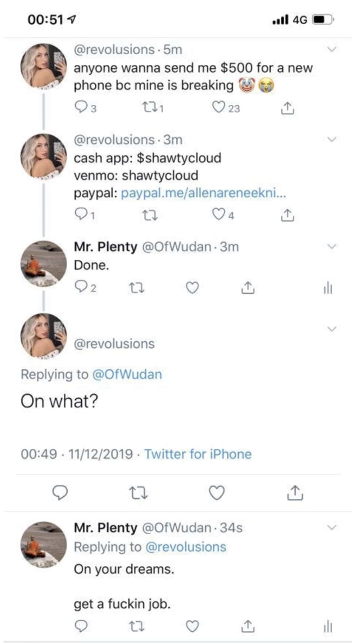Image resolution: width=352 pixels, height=644 pixels.
Task: Like the tweet with 23 likes
Action: click(x=218, y=107)
